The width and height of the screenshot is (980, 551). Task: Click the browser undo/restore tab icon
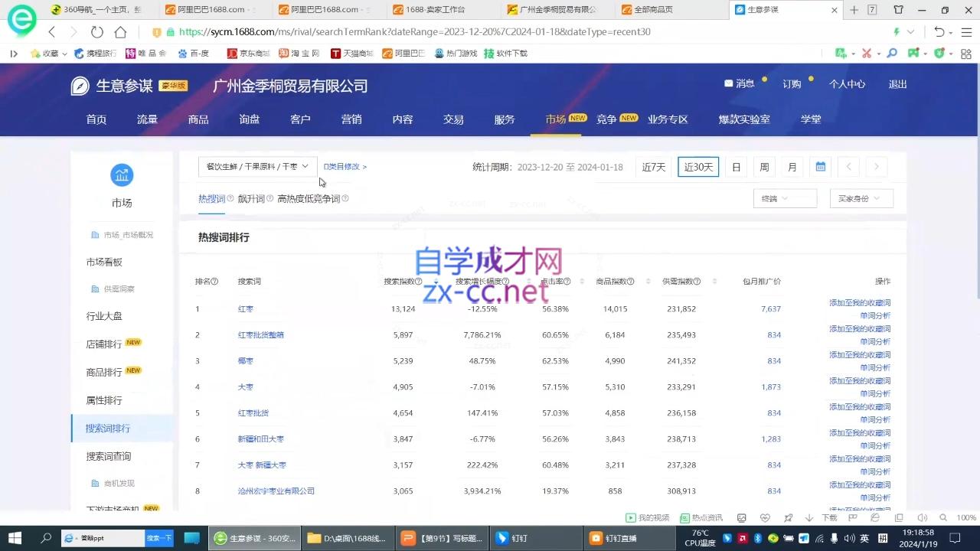point(939,32)
